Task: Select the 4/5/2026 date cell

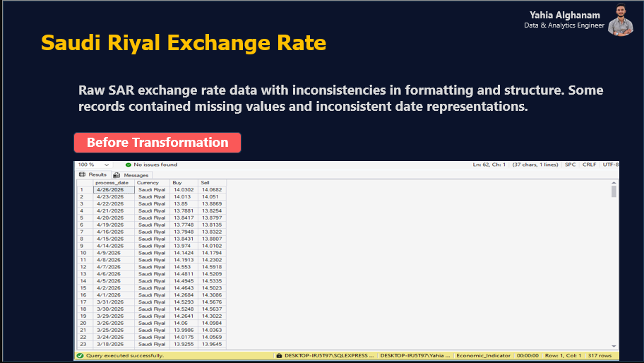Action: point(114,281)
